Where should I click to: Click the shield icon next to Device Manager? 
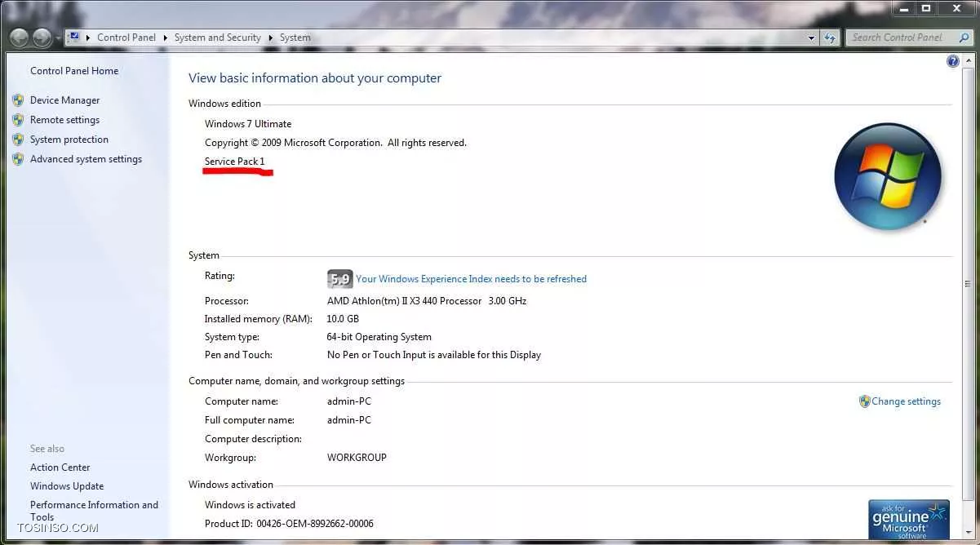click(18, 100)
